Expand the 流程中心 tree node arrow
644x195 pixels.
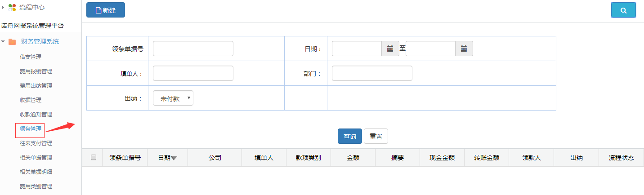pos(3,7)
